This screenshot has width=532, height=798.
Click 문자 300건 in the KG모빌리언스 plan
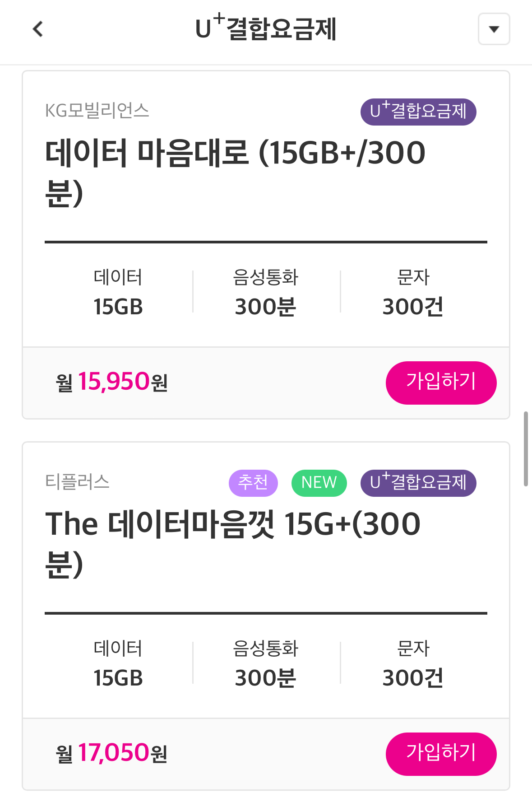pos(413,292)
